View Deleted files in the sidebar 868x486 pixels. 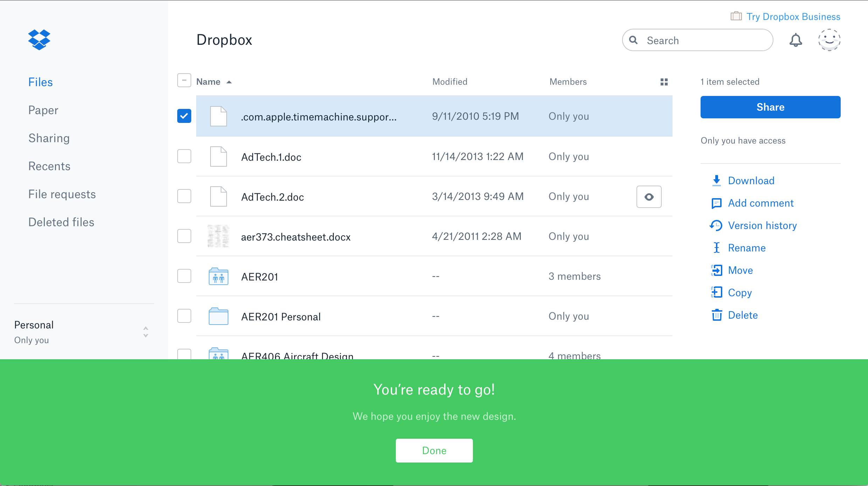(61, 222)
